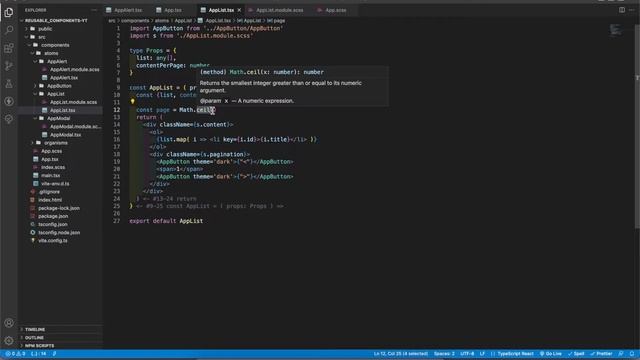Click the Ln 12, Col 25 position indicator
The height and width of the screenshot is (360, 640).
pyautogui.click(x=400, y=354)
